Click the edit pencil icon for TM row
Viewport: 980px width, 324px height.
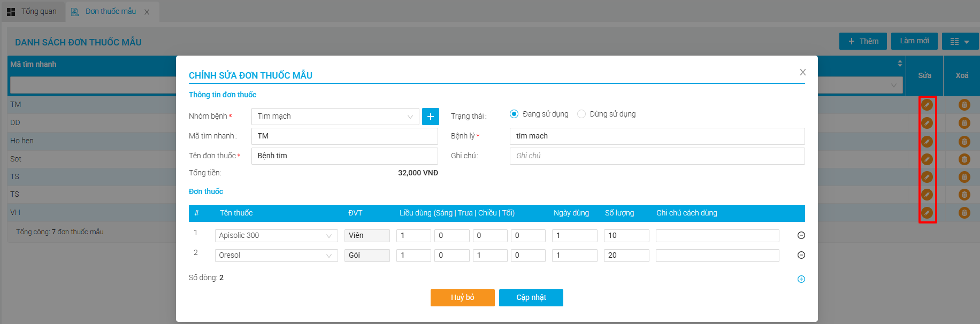coord(927,105)
